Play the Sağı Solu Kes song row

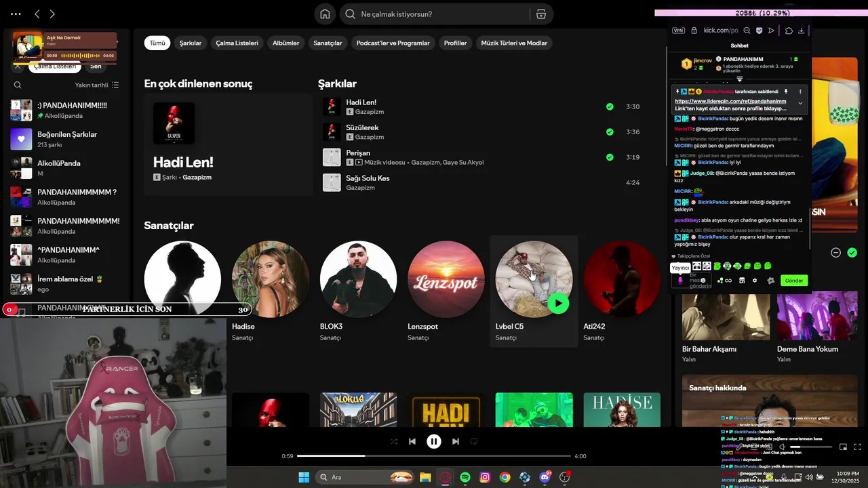[481, 182]
